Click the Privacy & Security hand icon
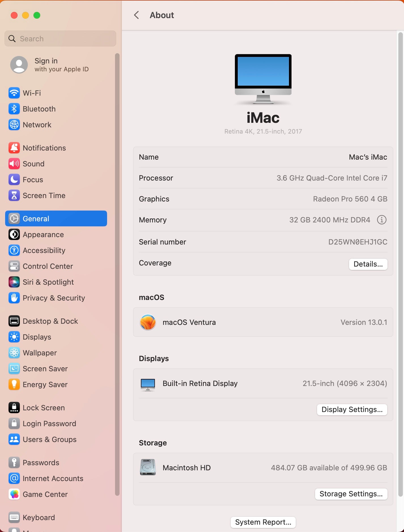404x532 pixels. (14, 298)
